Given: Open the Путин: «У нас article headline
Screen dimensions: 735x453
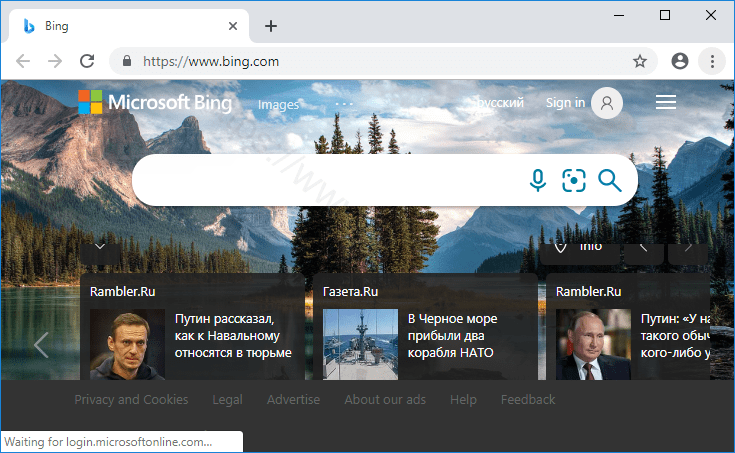Looking at the screenshot, I should click(675, 336).
